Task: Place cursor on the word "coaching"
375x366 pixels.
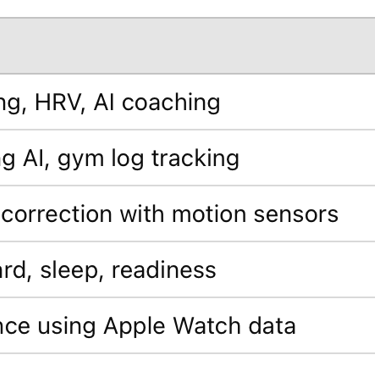Action: pos(171,103)
